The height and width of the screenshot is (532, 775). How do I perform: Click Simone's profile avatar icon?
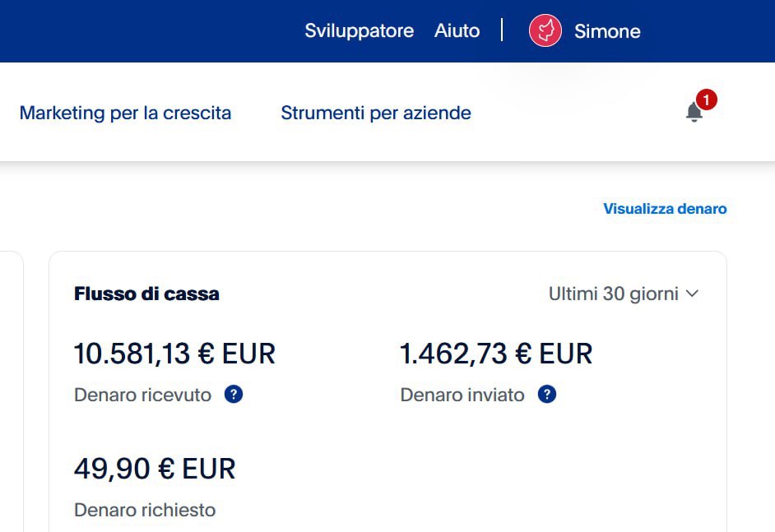[545, 31]
